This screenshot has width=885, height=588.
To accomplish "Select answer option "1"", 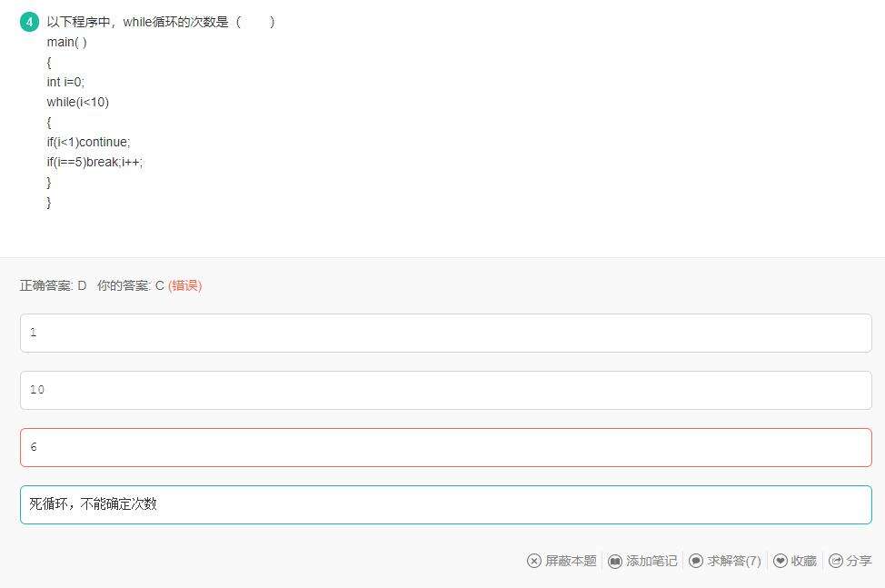I will pos(445,333).
